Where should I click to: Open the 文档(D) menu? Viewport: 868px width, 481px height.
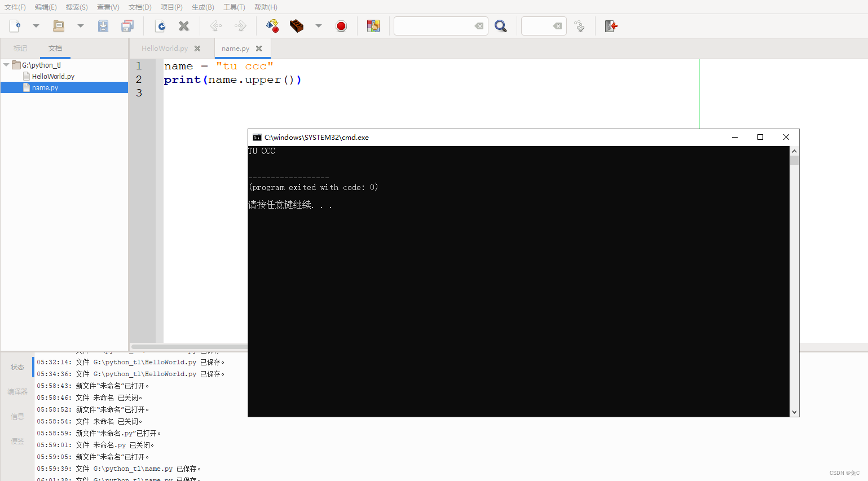[x=140, y=7]
